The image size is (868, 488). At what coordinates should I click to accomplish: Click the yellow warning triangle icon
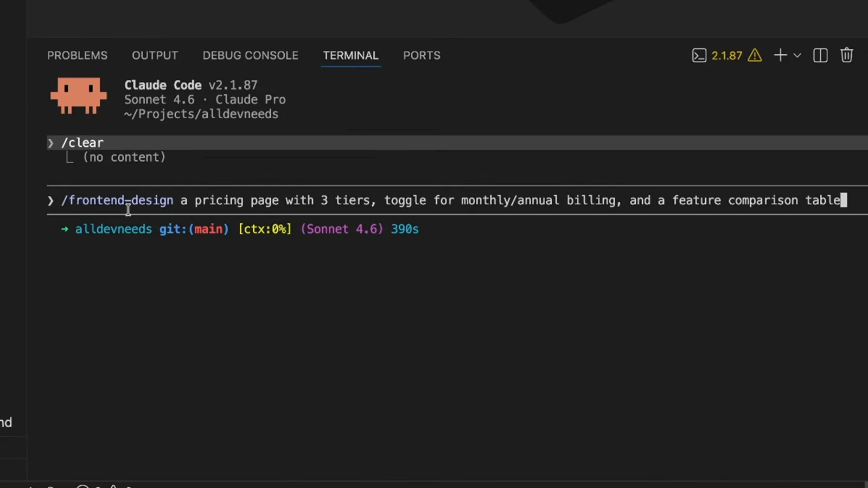pos(755,55)
